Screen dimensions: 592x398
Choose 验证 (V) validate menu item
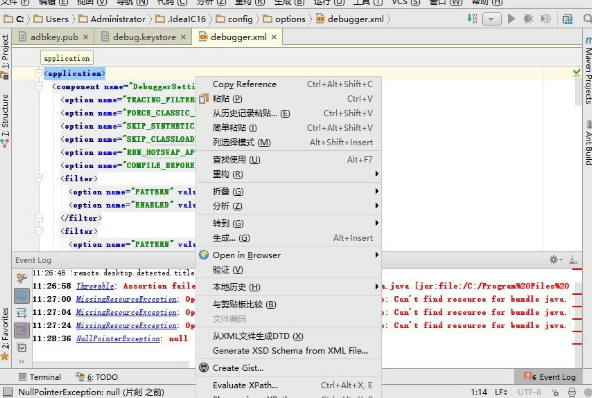pos(288,270)
